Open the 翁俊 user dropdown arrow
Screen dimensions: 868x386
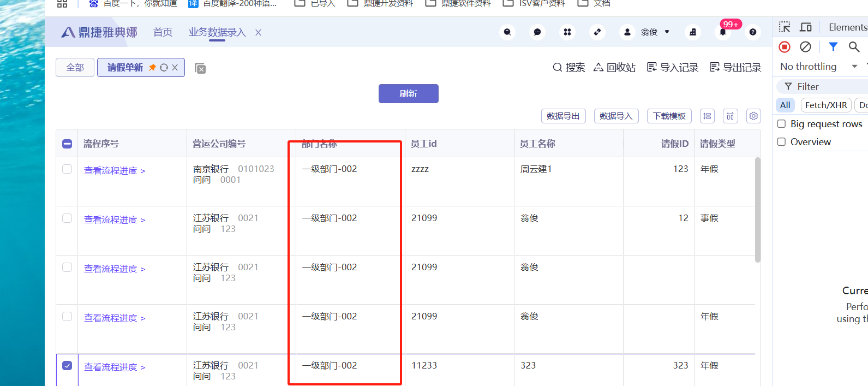pyautogui.click(x=667, y=32)
